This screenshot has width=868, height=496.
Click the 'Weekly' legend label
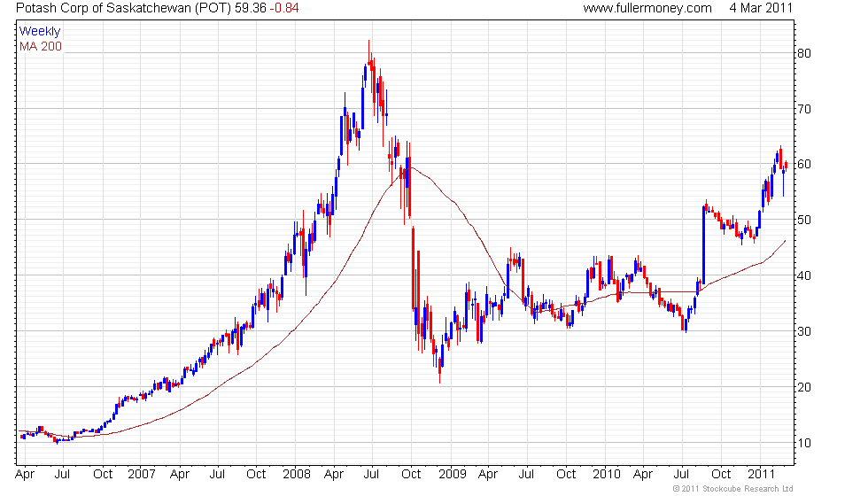(x=39, y=32)
